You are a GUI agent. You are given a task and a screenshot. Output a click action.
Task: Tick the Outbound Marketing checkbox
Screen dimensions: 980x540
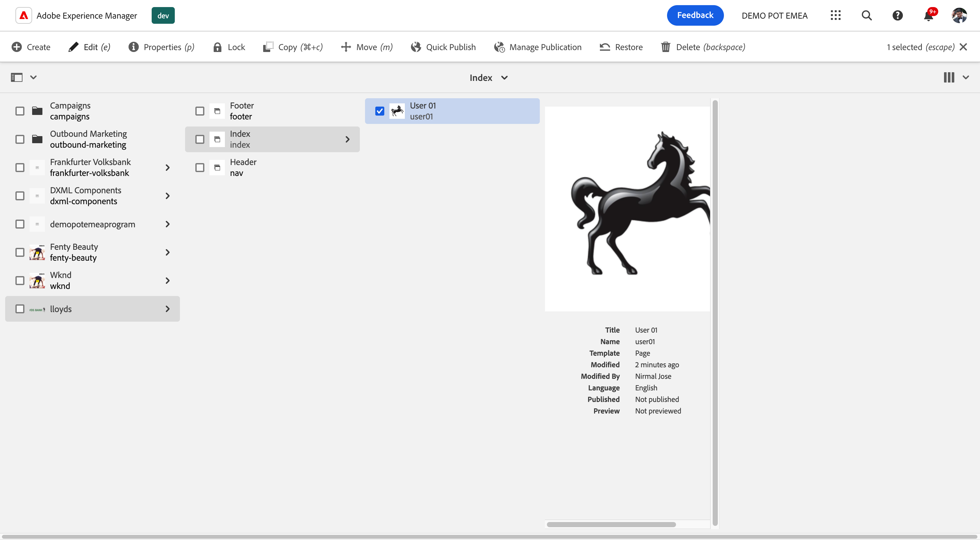(20, 139)
